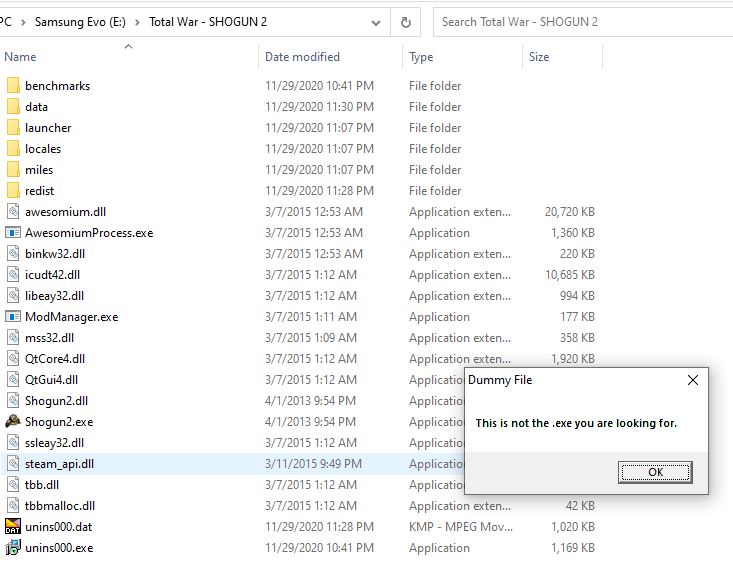733x588 pixels.
Task: Click the Shogun2.exe samurai helmet icon
Action: 13,422
